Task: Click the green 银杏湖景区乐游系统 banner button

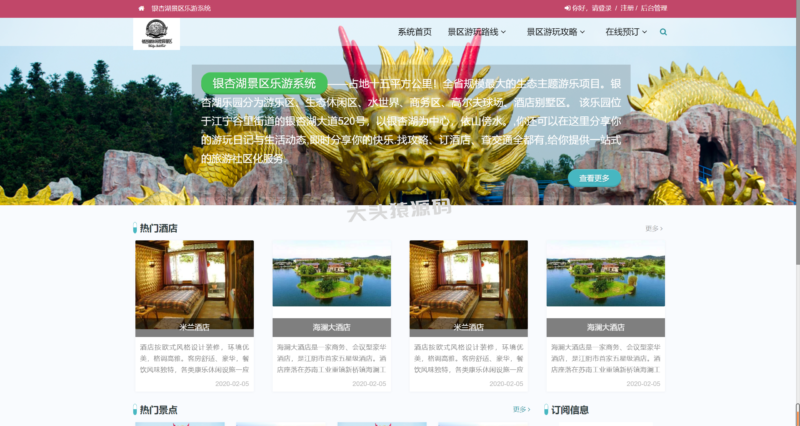Action: coord(264,83)
